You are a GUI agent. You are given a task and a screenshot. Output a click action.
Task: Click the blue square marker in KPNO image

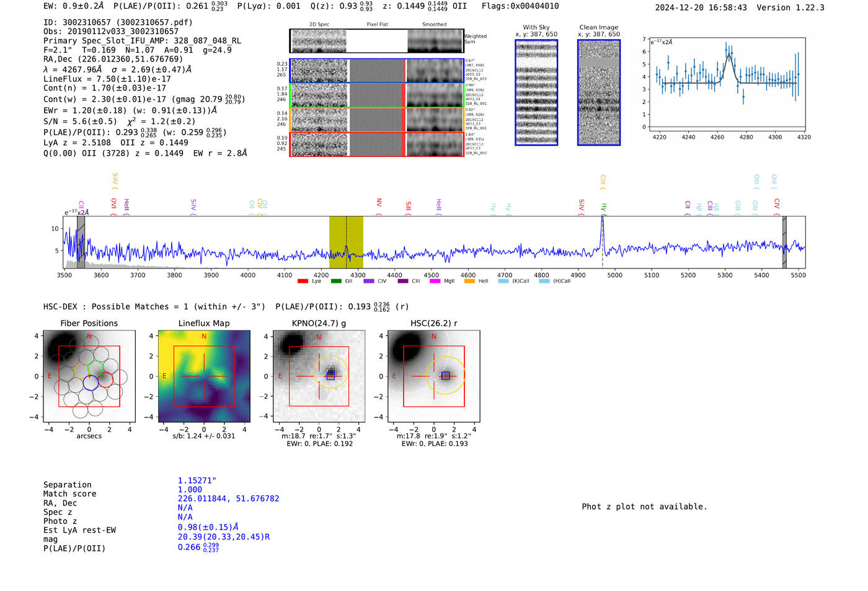pyautogui.click(x=330, y=376)
